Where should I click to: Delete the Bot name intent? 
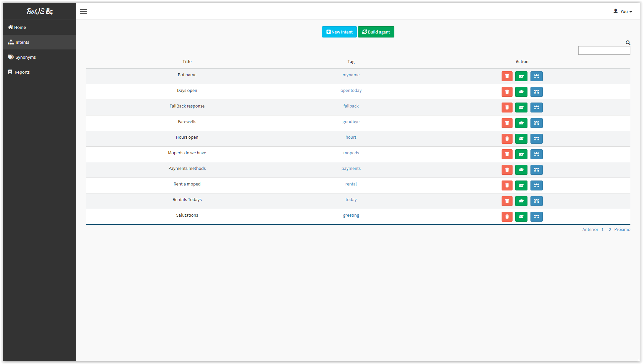pos(507,76)
